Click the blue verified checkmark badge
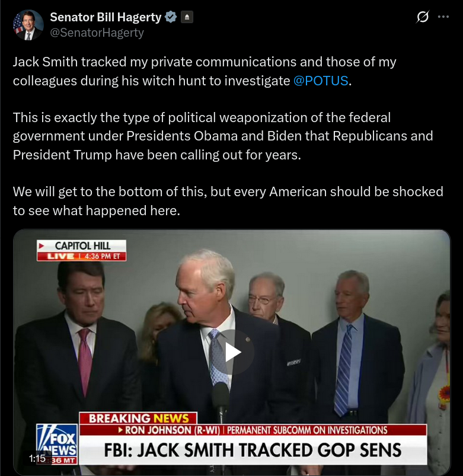 [171, 17]
